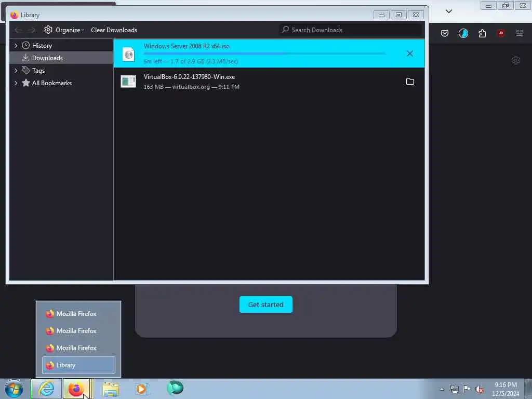Expand the History tree node
The image size is (532, 399).
coord(16,46)
